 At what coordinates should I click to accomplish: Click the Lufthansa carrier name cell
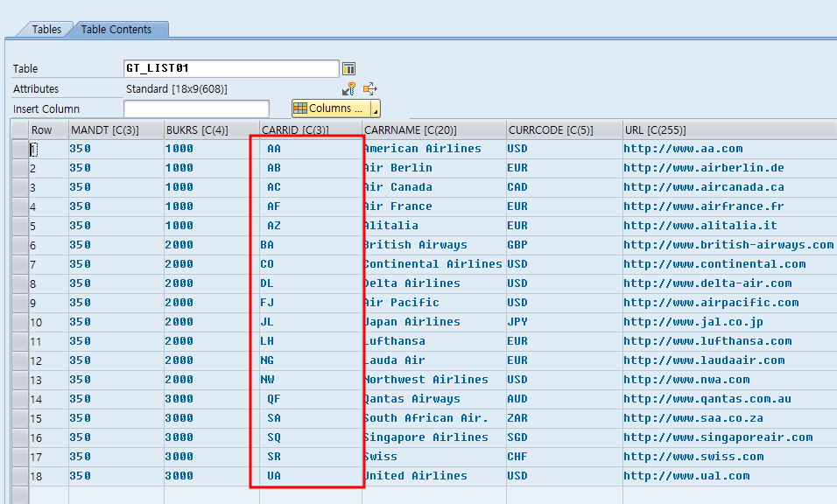tap(434, 340)
